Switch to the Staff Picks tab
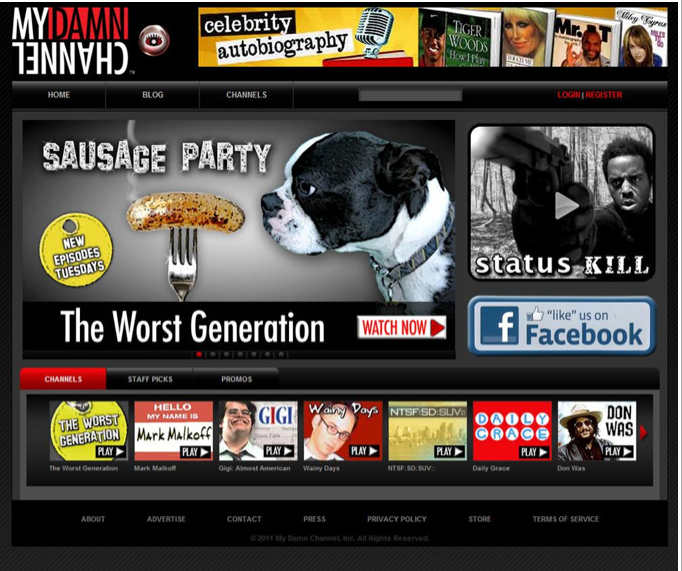The height and width of the screenshot is (571, 682). pyautogui.click(x=149, y=380)
